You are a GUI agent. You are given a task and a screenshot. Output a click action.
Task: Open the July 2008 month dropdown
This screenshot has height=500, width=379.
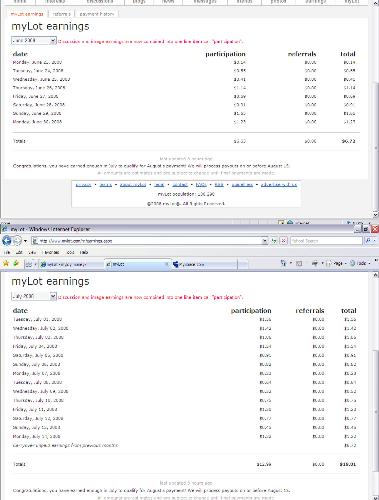point(34,296)
